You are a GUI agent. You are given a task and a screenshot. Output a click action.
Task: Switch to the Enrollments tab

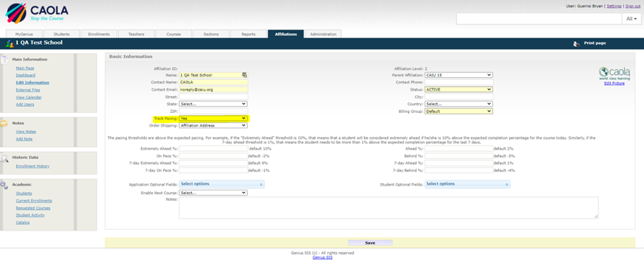(x=99, y=34)
